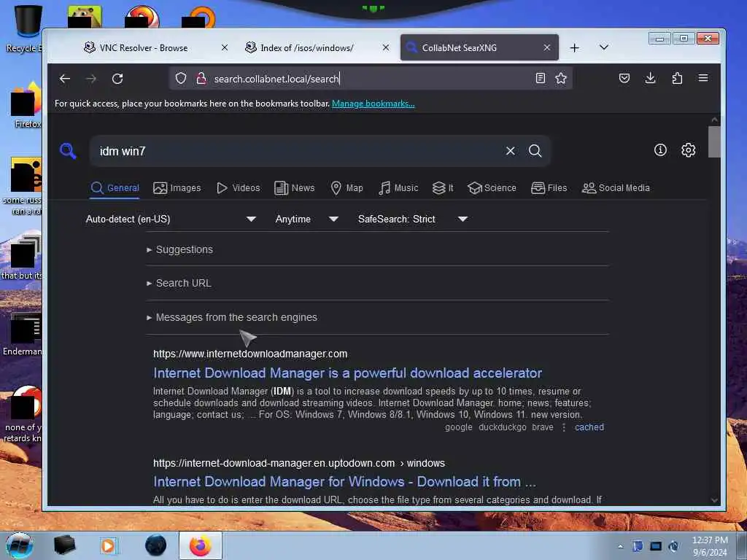The width and height of the screenshot is (747, 560).
Task: Switch to the It search category
Action: (x=443, y=188)
